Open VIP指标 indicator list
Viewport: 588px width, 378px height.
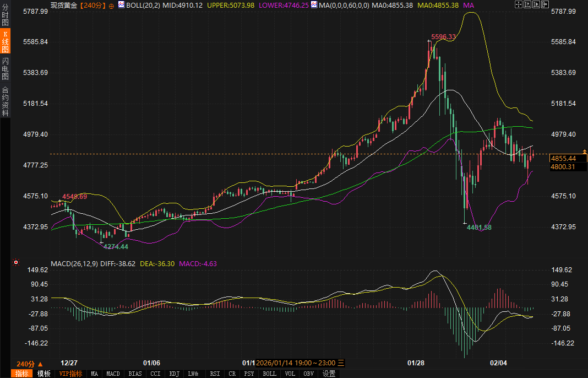70,374
